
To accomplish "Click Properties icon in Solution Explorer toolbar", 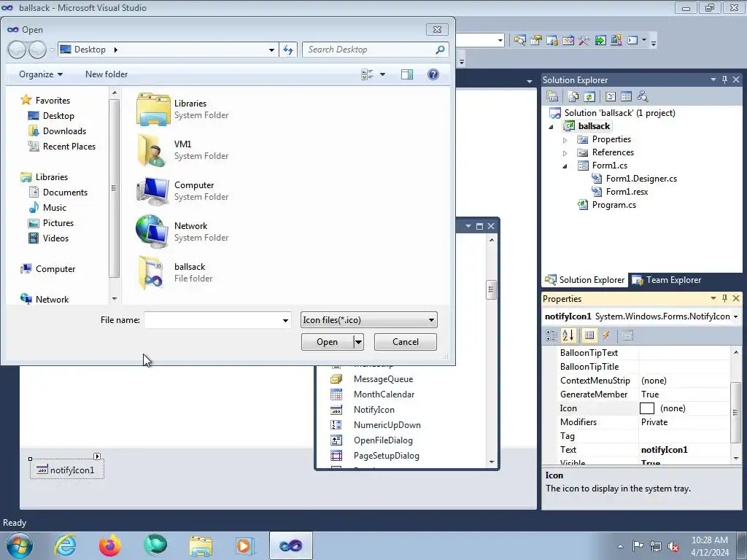I will tap(552, 97).
